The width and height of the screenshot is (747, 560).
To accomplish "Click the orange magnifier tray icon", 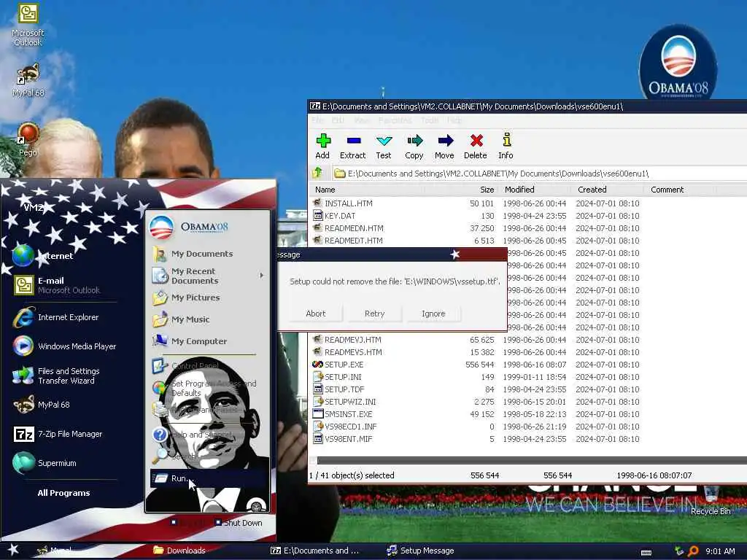I will tap(693, 551).
